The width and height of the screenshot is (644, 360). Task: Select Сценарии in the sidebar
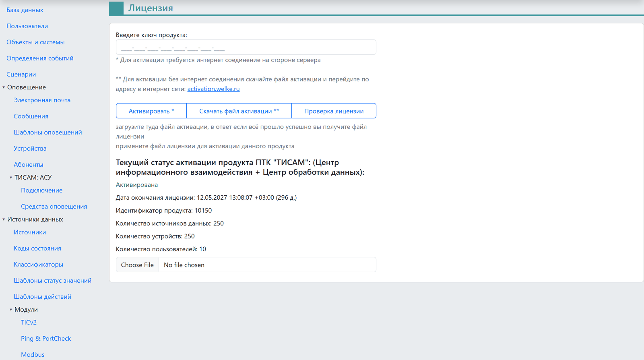pyautogui.click(x=21, y=74)
